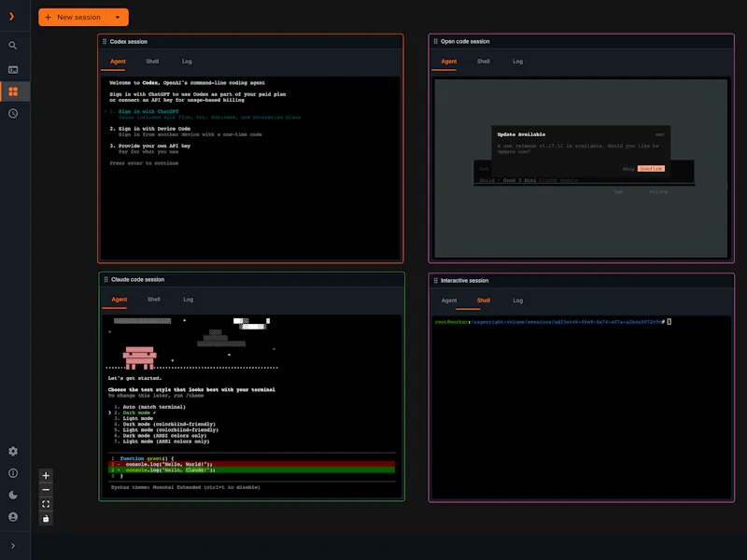Click the Open code session title
The image size is (747, 560).
pyautogui.click(x=465, y=41)
